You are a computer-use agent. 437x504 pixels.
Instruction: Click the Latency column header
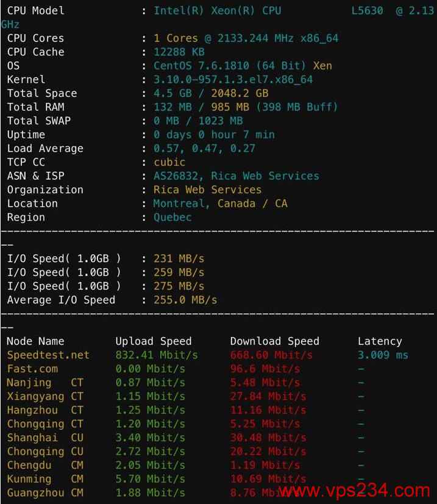pos(380,341)
